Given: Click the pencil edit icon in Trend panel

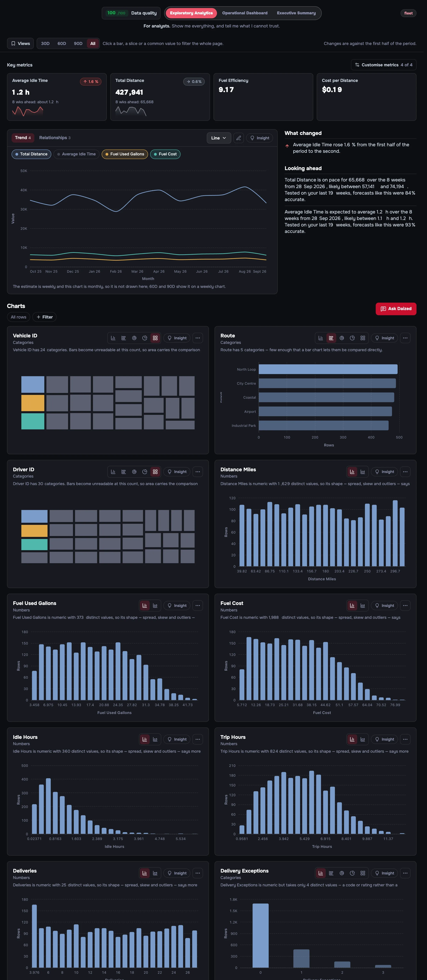Looking at the screenshot, I should tap(239, 138).
